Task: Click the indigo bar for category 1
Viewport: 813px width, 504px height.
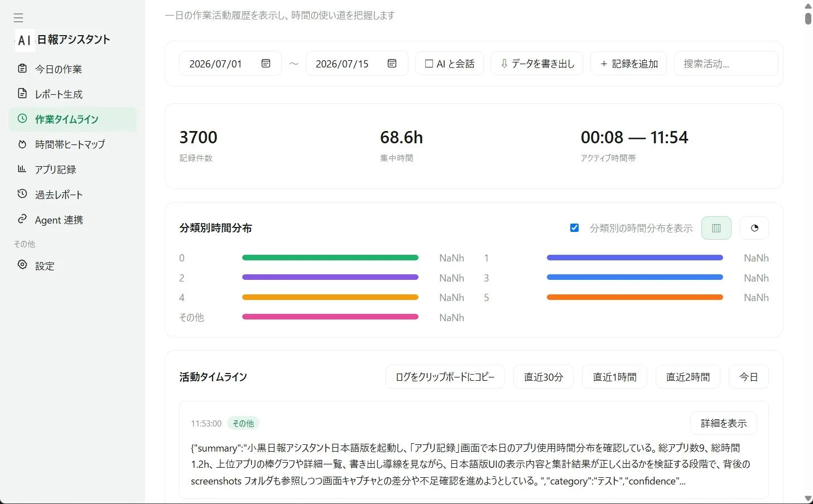Action: [x=635, y=258]
